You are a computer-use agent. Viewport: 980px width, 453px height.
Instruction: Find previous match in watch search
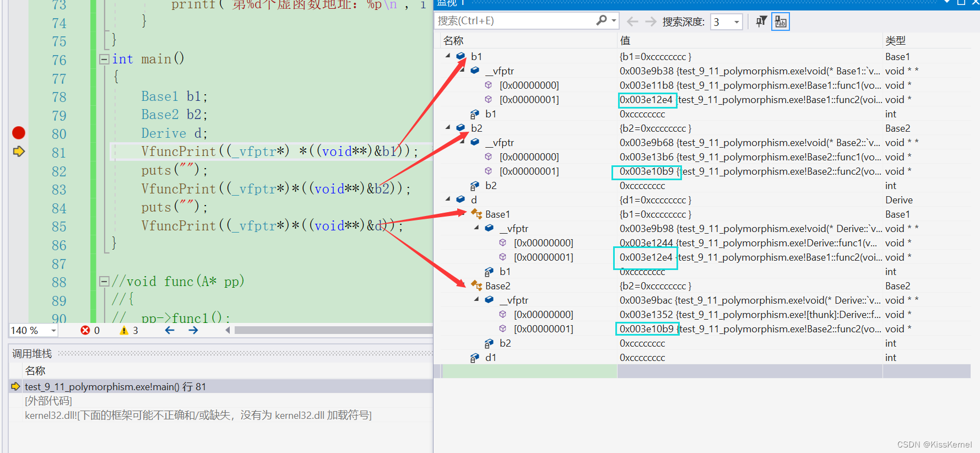tap(632, 21)
